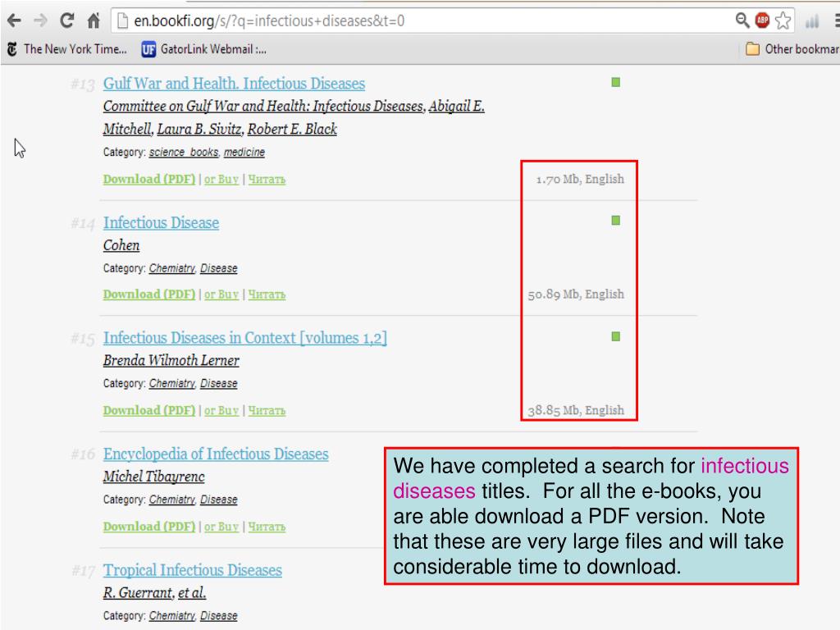The height and width of the screenshot is (630, 840).
Task: Open the science_books category link
Action: (x=184, y=152)
